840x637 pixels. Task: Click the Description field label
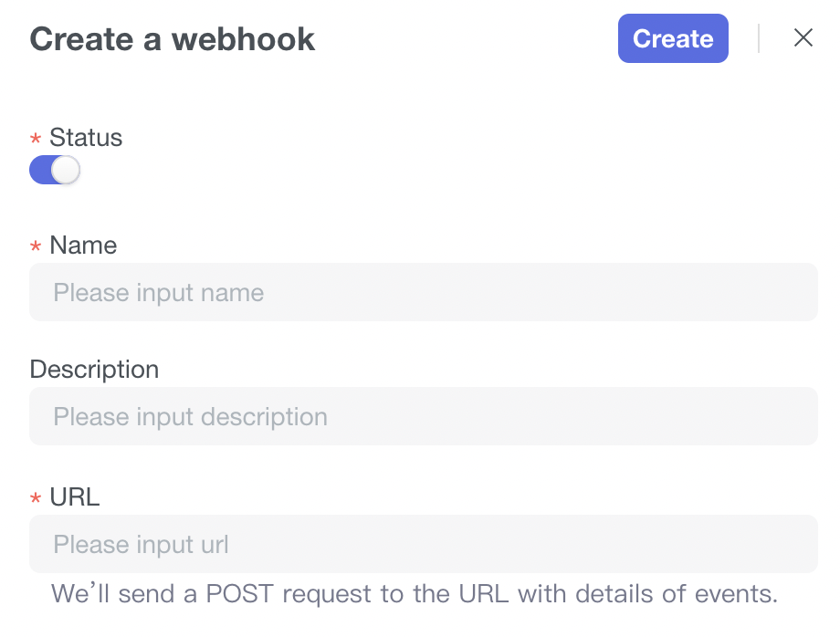(94, 370)
